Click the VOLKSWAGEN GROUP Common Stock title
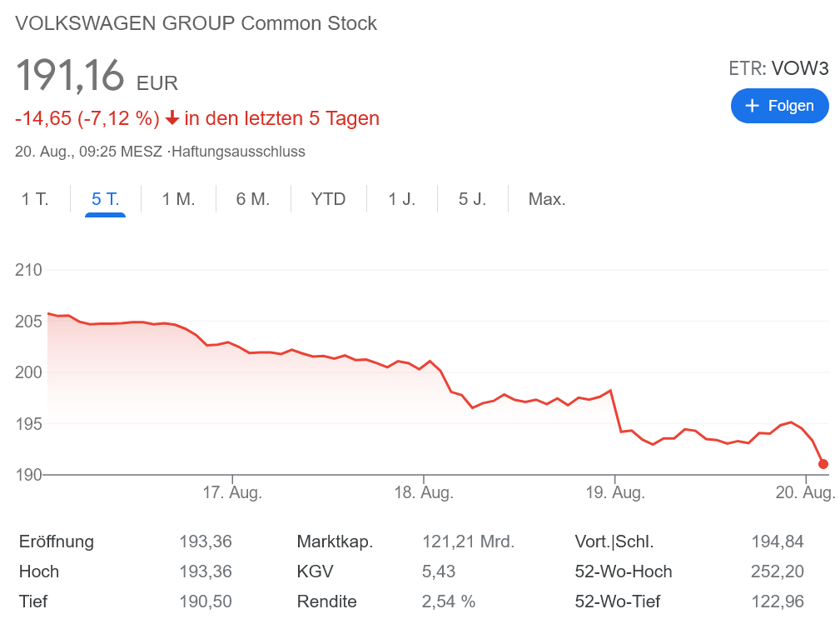 pos(196,23)
